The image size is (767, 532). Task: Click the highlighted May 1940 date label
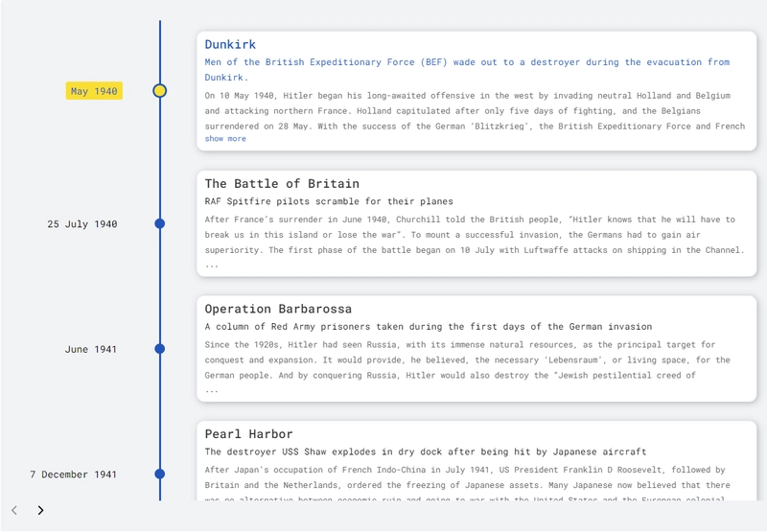pos(94,91)
